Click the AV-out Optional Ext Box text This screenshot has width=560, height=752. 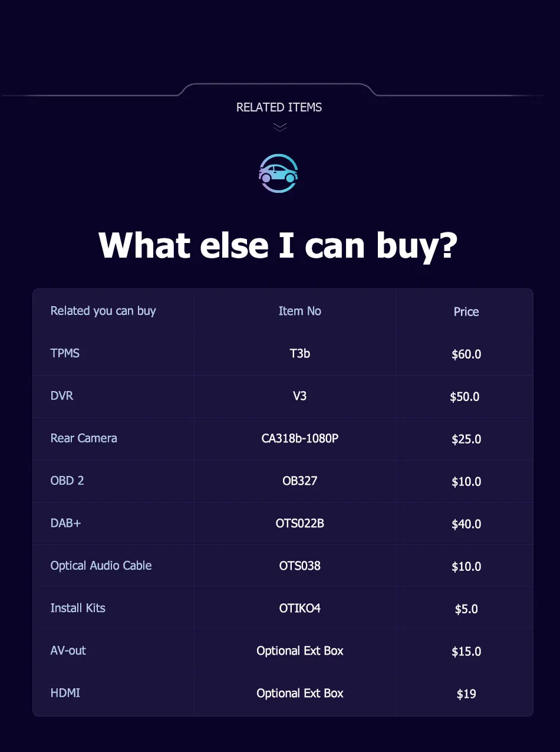(x=299, y=651)
